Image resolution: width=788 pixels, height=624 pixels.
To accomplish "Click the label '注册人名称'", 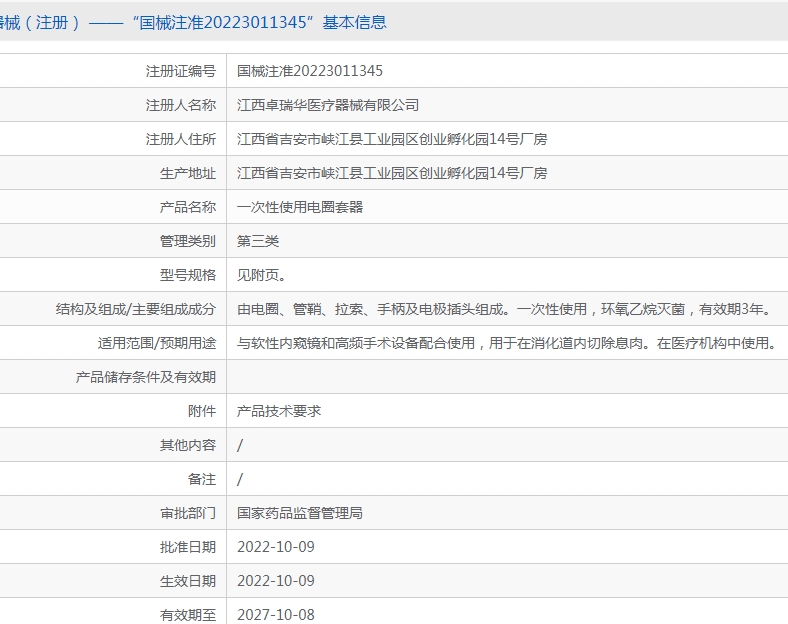I will (181, 106).
